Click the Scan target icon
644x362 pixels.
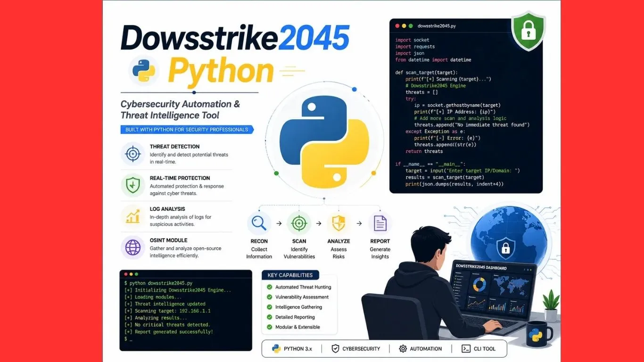pyautogui.click(x=299, y=223)
